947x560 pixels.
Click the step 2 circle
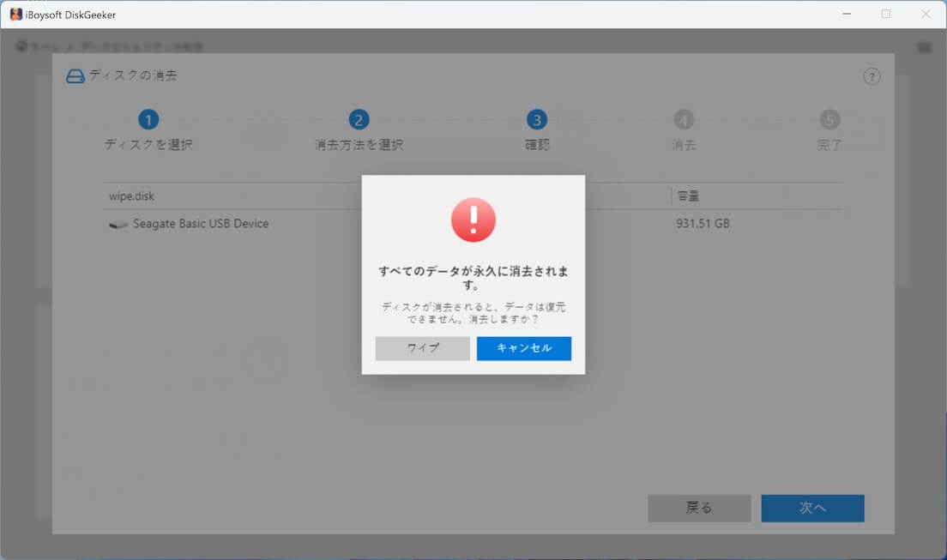[359, 120]
